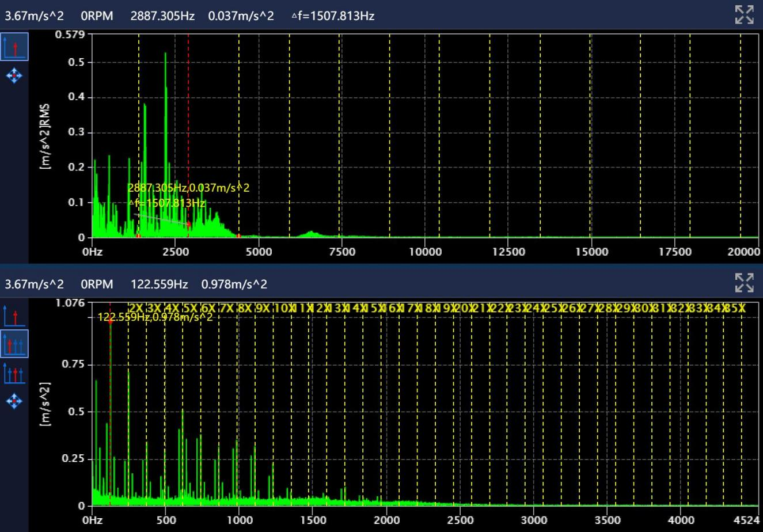763x532 pixels.
Task: Expand bottom spectrum chart to fullscreen
Action: click(745, 283)
